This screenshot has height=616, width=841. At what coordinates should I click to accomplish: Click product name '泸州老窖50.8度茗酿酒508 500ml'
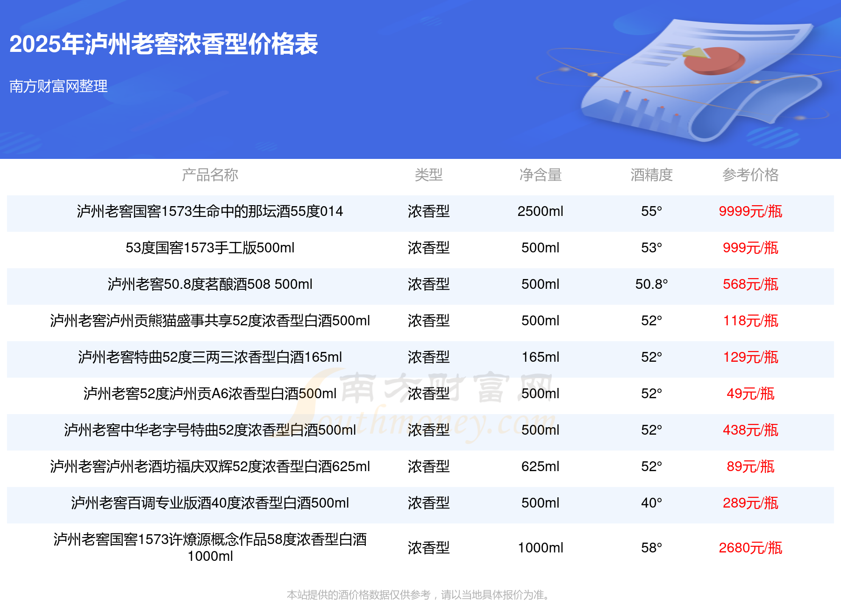[x=210, y=284]
